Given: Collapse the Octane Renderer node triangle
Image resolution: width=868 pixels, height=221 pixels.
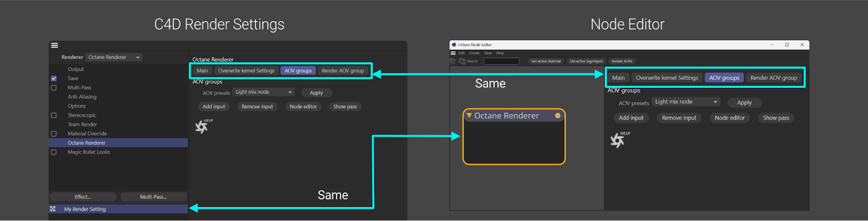Looking at the screenshot, I should 469,116.
